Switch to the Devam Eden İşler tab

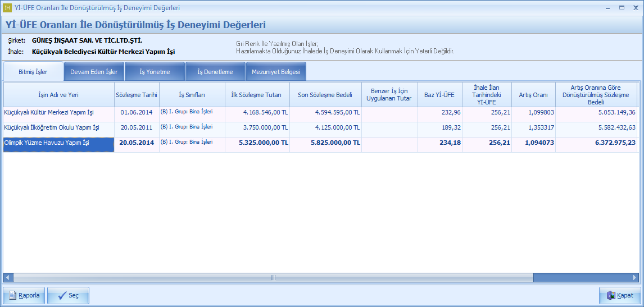(x=94, y=72)
